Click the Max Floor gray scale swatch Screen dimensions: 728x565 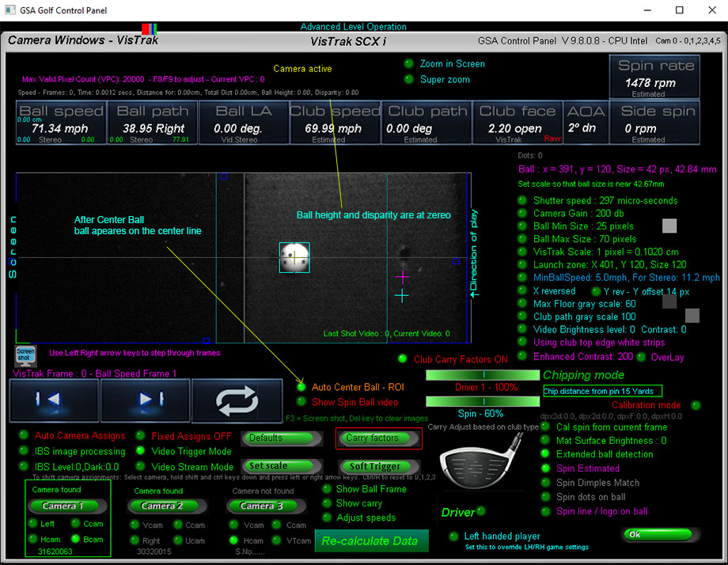[669, 301]
